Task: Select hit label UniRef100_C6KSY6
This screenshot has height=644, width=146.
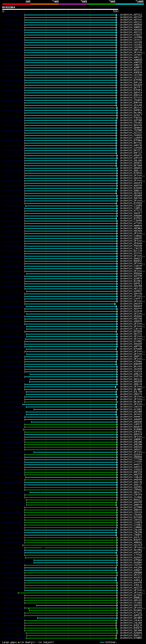Action: click(131, 407)
